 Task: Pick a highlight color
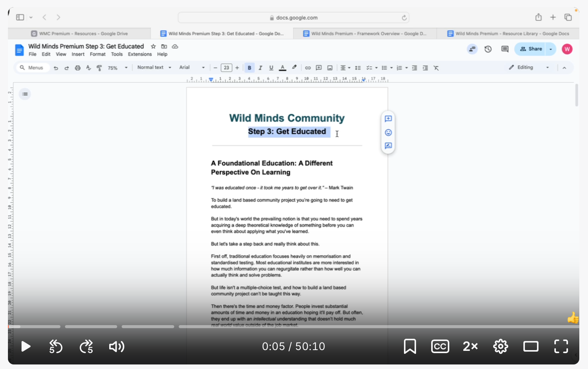coord(294,68)
